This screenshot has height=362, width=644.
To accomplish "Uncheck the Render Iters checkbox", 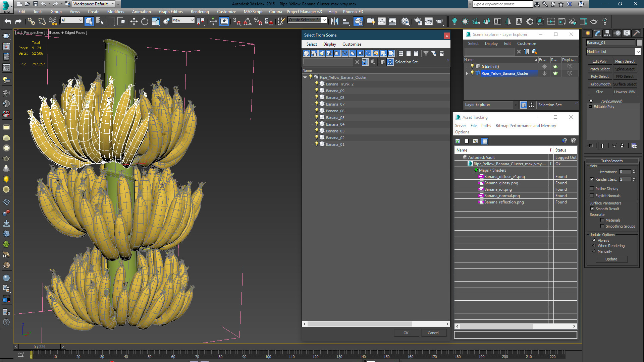I will coord(592,179).
